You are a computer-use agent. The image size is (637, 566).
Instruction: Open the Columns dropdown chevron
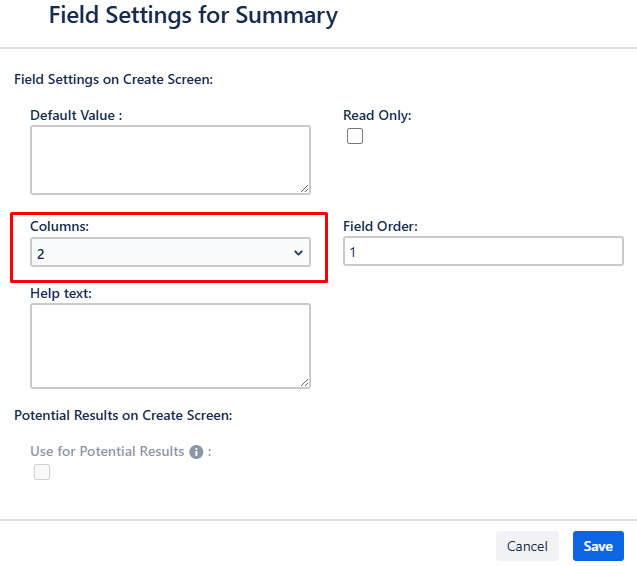point(298,253)
